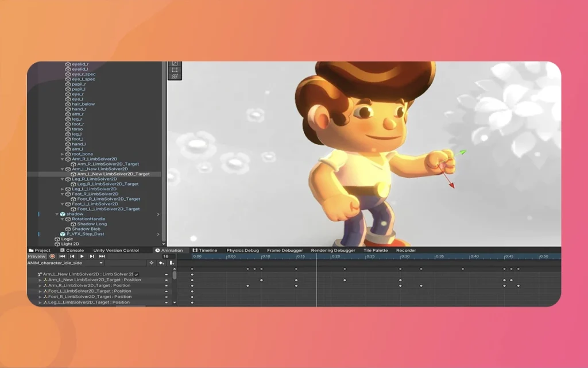Uncheck the Limb Solver 2D enabled checkbox

[x=136, y=275]
